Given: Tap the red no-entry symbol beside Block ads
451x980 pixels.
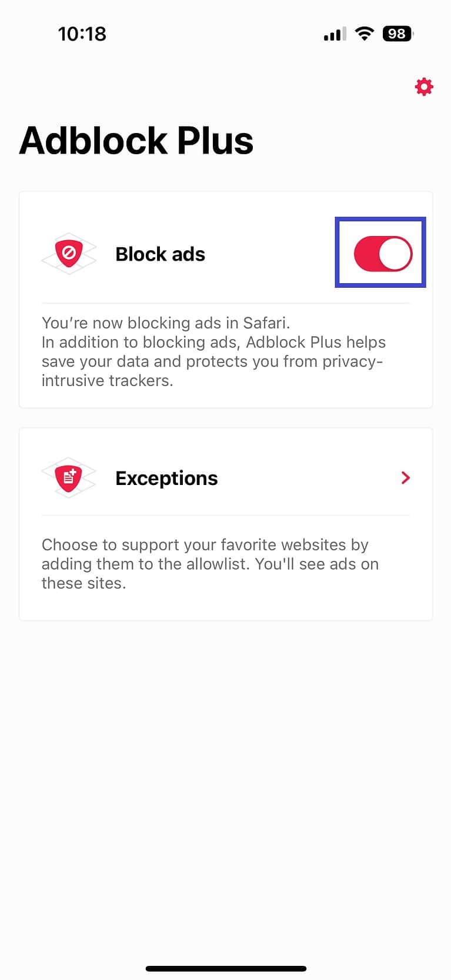Looking at the screenshot, I should coord(69,254).
